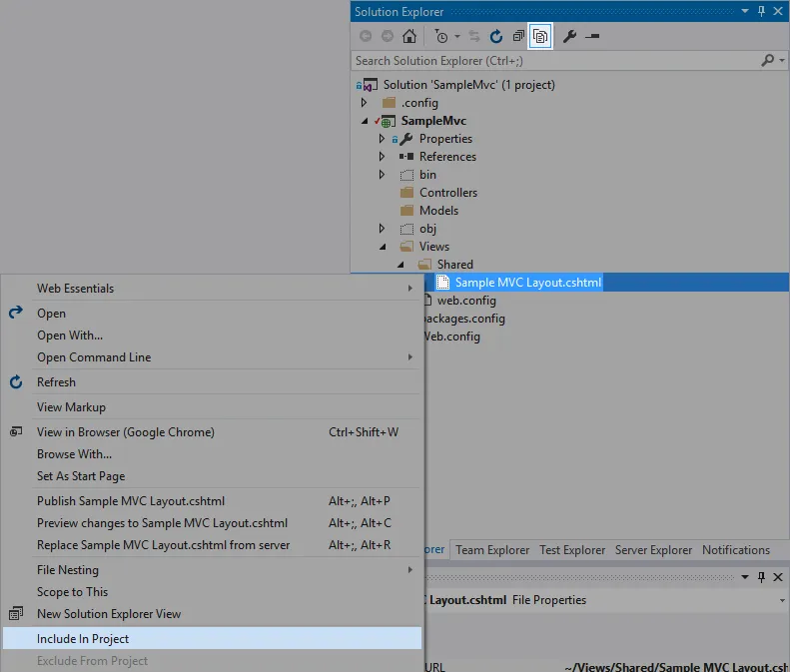Choose View Markup
The width and height of the screenshot is (790, 672).
tap(212, 407)
